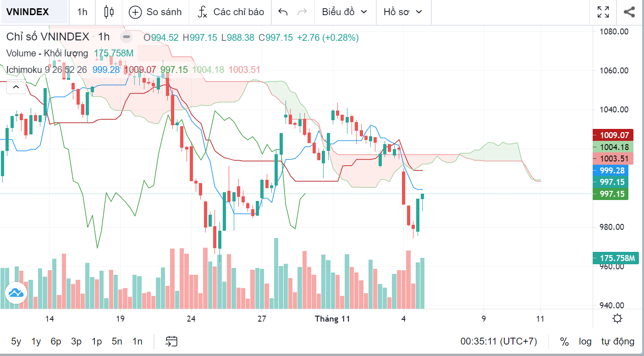Click the 175.758M volume axis label
644x356 pixels.
click(x=616, y=258)
